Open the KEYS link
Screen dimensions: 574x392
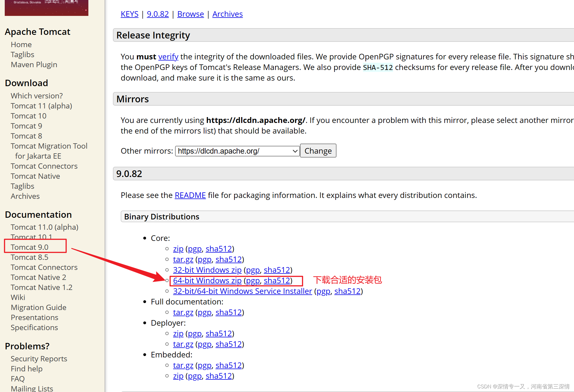pos(129,14)
